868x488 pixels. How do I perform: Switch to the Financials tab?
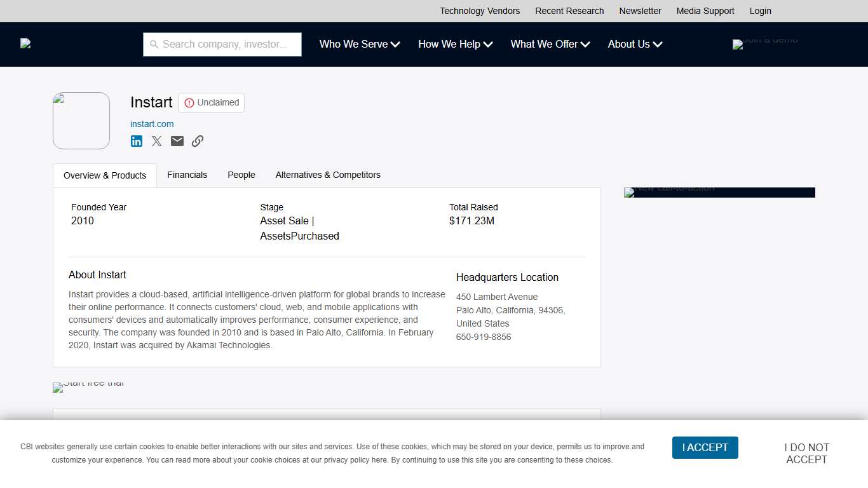click(187, 175)
